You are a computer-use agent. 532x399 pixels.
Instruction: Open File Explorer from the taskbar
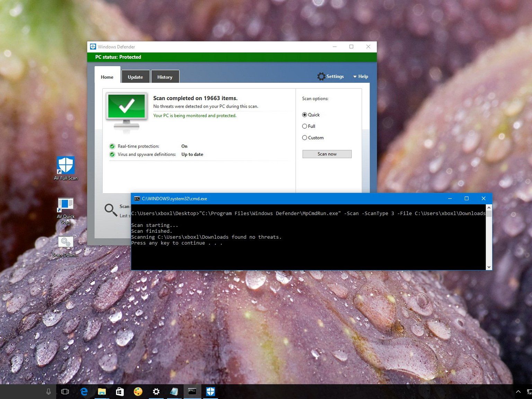(102, 392)
